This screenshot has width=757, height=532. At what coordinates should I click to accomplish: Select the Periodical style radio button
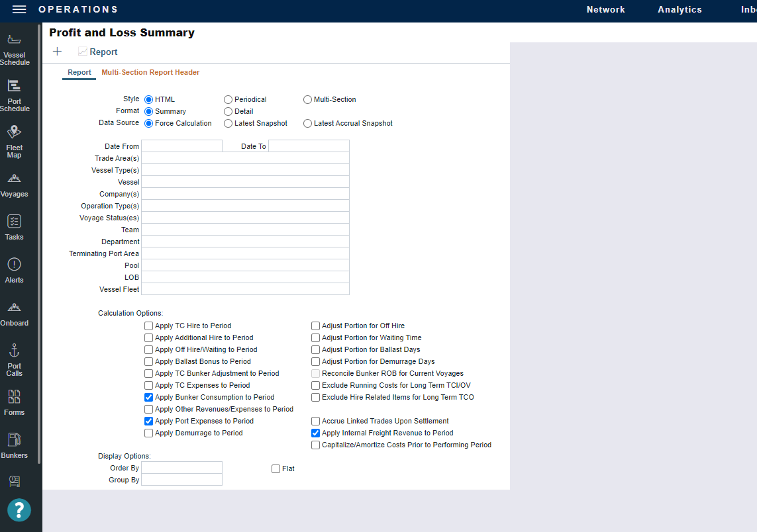(228, 100)
